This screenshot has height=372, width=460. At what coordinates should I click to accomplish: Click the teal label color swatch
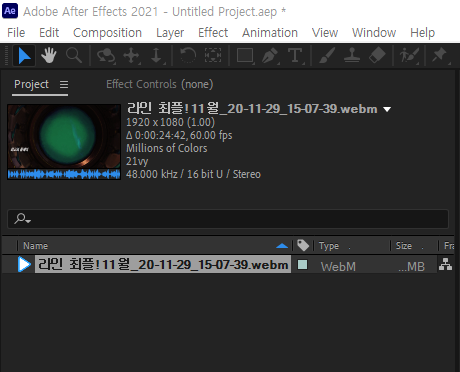pyautogui.click(x=302, y=265)
